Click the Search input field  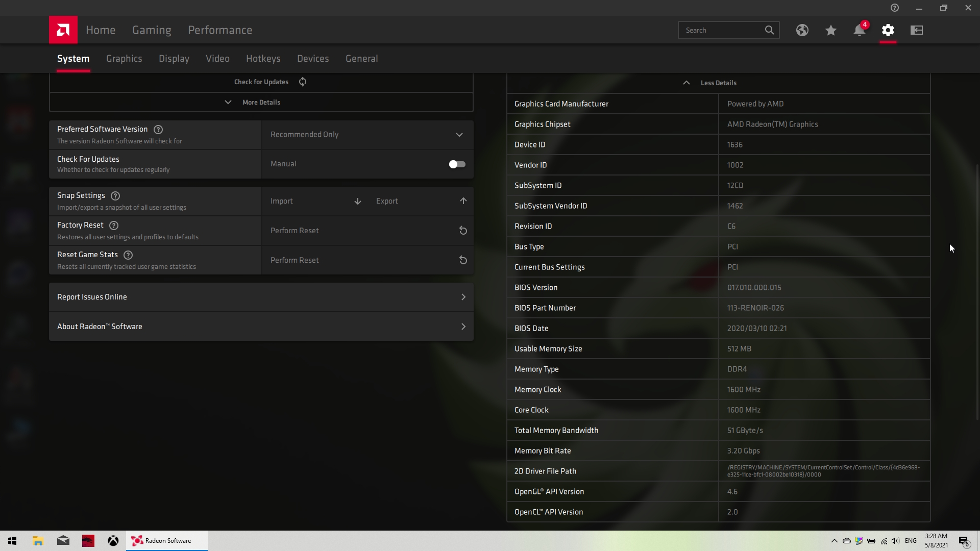[721, 30]
